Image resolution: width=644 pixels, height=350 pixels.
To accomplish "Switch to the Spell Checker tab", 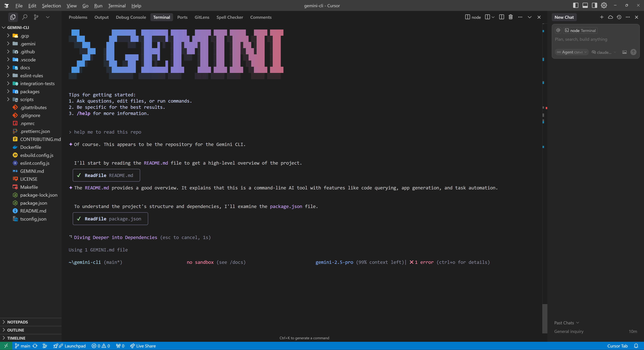I will 229,17.
